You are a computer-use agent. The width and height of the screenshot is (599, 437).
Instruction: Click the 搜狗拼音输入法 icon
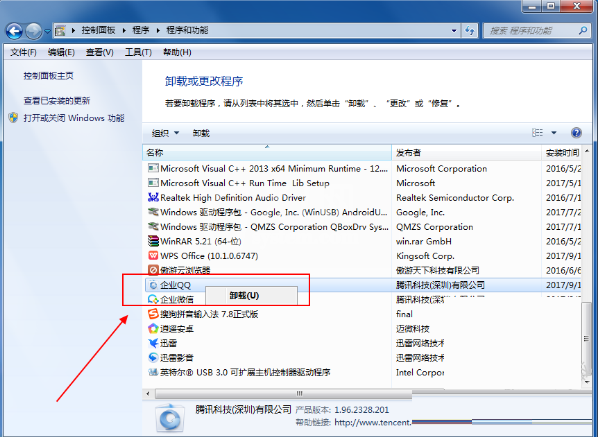coord(153,314)
